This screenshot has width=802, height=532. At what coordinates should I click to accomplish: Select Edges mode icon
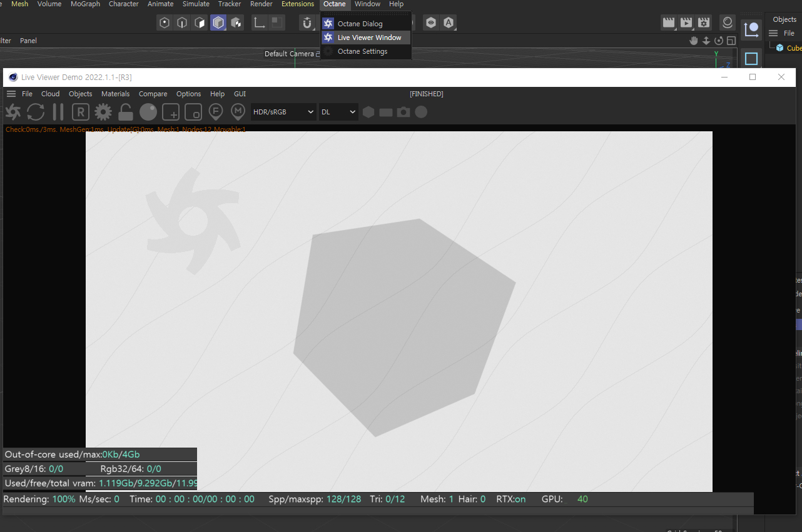[182, 23]
